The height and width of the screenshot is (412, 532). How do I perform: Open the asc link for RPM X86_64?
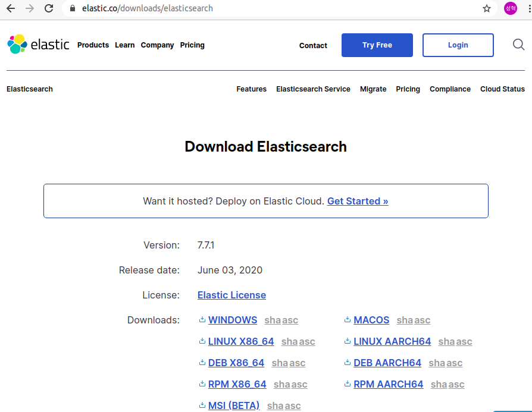(299, 384)
